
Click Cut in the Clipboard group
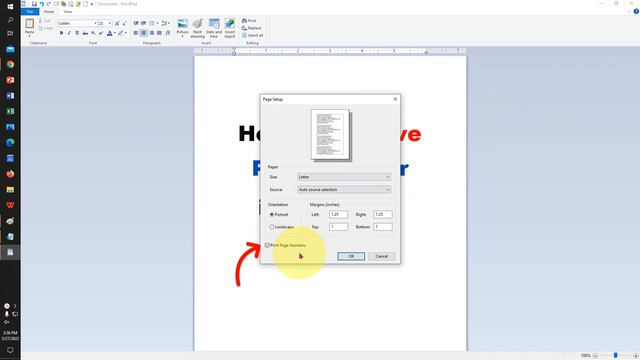(x=45, y=21)
